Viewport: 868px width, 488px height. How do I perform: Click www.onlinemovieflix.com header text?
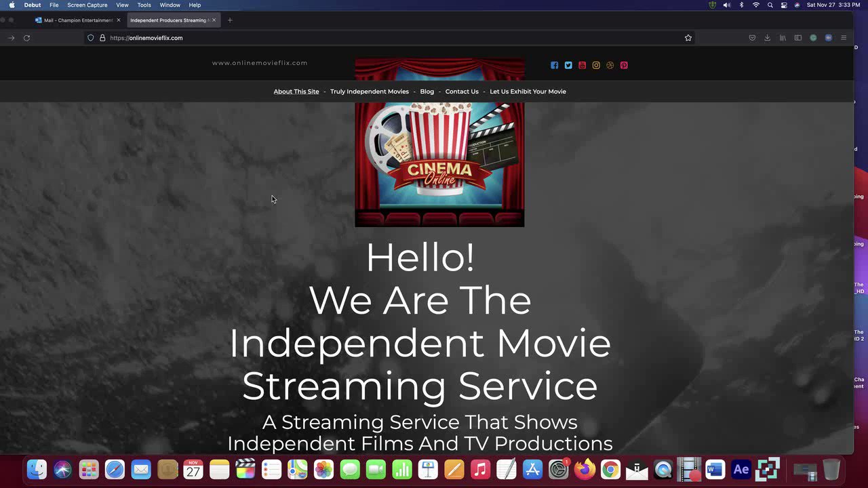[260, 63]
